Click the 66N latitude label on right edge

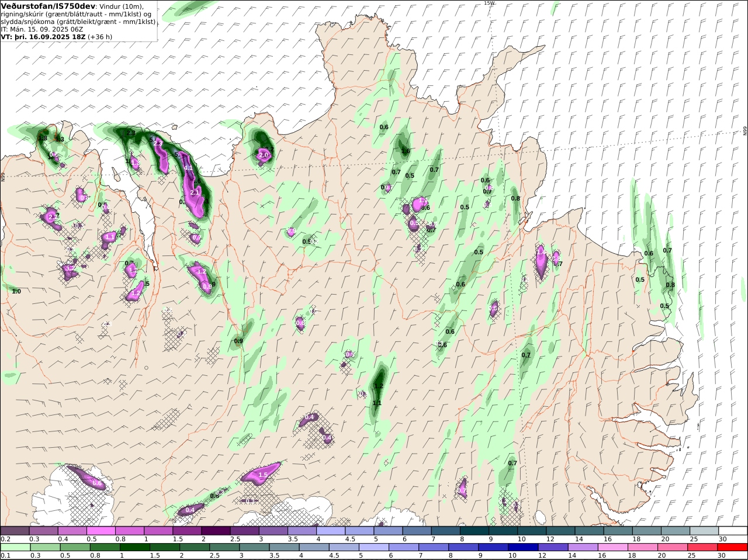point(744,131)
